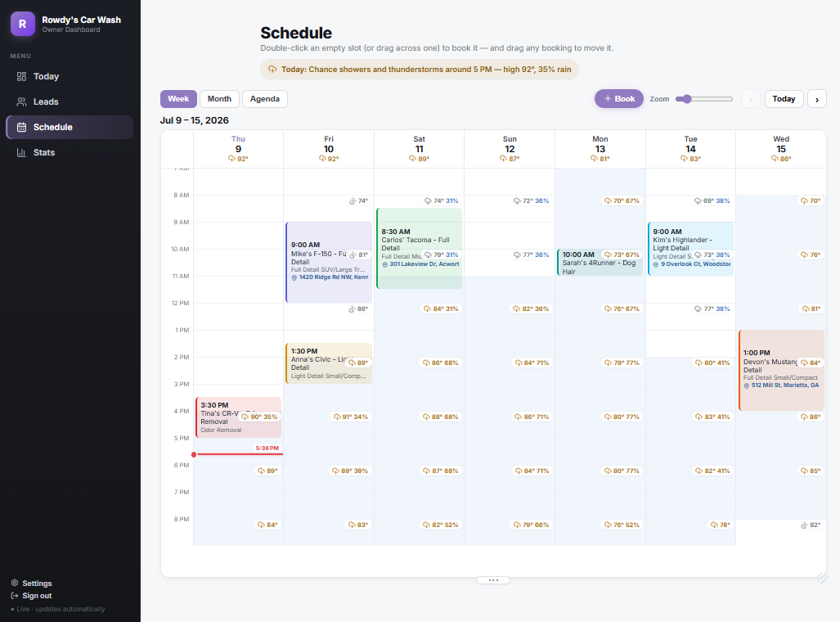
Task: Click the Wed 86° weather icon
Action: click(775, 159)
